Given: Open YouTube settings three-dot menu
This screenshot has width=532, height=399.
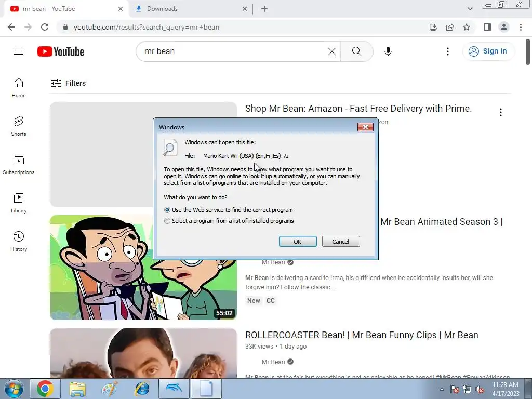Looking at the screenshot, I should click(x=447, y=51).
